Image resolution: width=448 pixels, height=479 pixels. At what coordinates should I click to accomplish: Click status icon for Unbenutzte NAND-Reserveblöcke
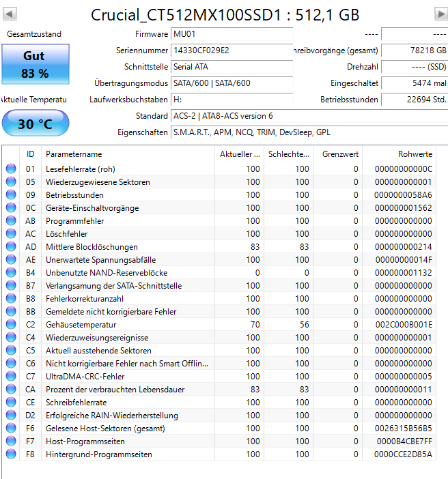(11, 272)
